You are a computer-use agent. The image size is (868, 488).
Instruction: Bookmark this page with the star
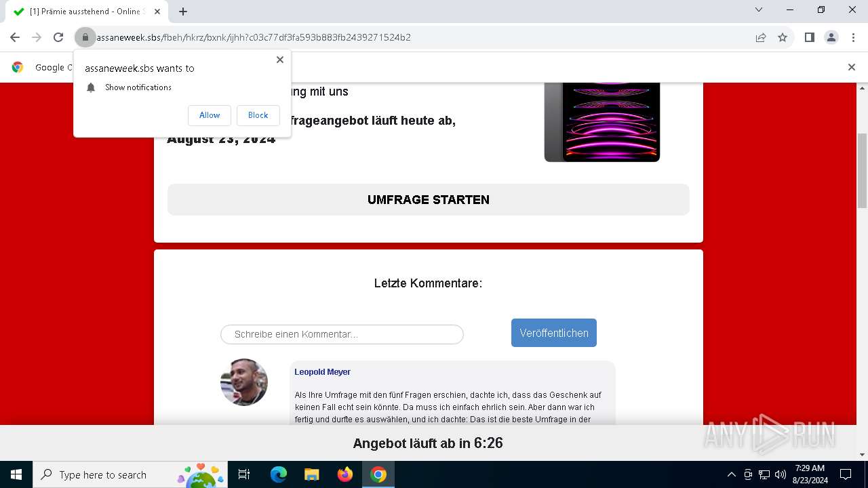[x=783, y=37]
